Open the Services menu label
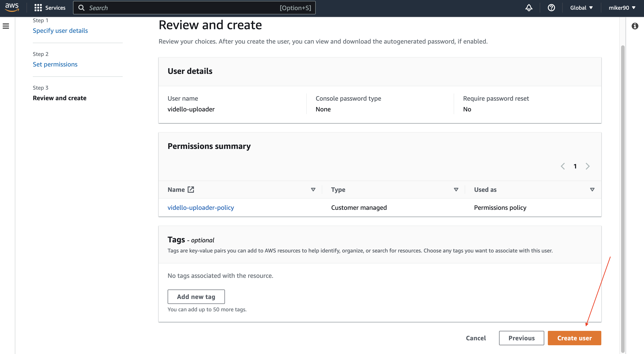Viewport: 644px width, 354px height. [x=55, y=8]
